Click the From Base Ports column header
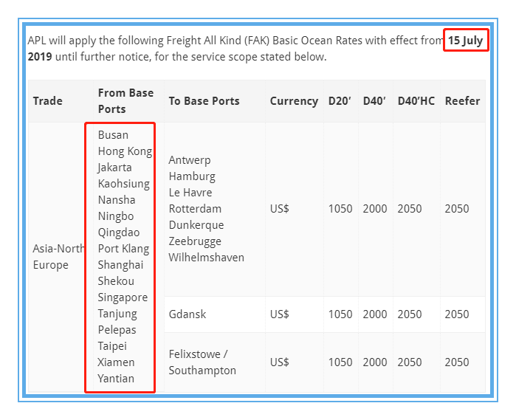Viewport: 516px width, 420px height. (x=125, y=101)
